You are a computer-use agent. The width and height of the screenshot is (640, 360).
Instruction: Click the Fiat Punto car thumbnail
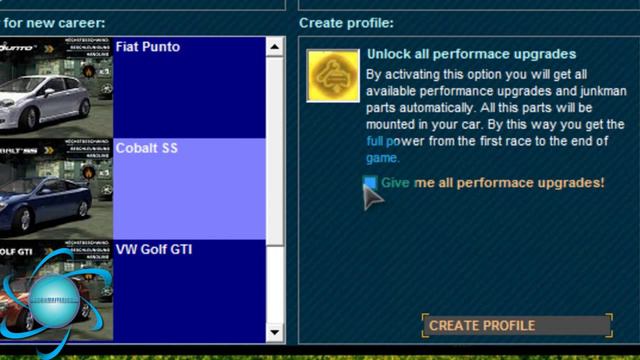[x=56, y=87]
